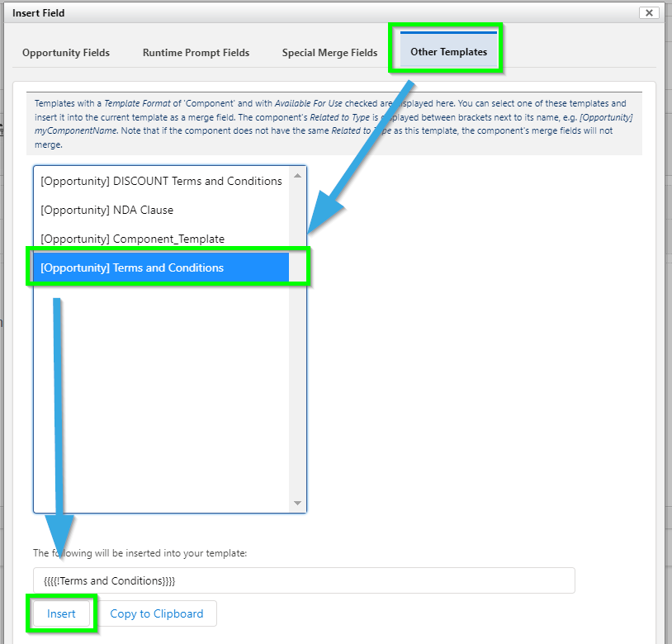This screenshot has height=644, width=672.
Task: Click Copy to Clipboard button
Action: coord(157,613)
